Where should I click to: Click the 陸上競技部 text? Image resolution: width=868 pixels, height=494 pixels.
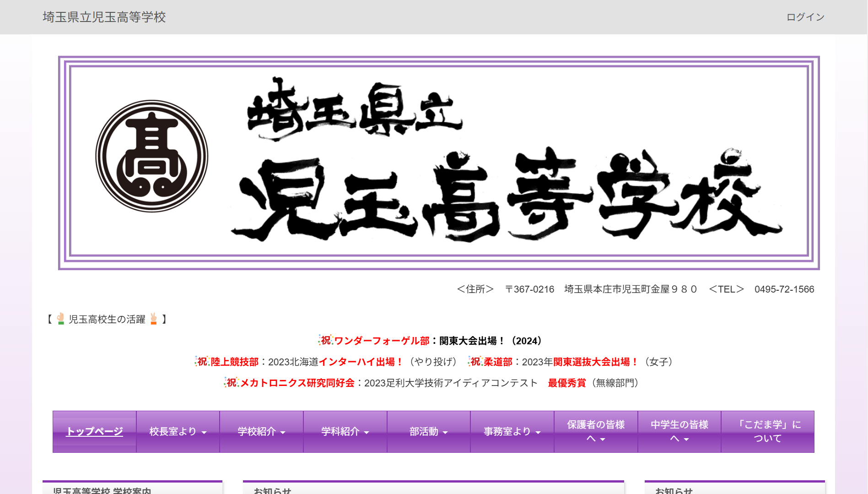coord(235,362)
